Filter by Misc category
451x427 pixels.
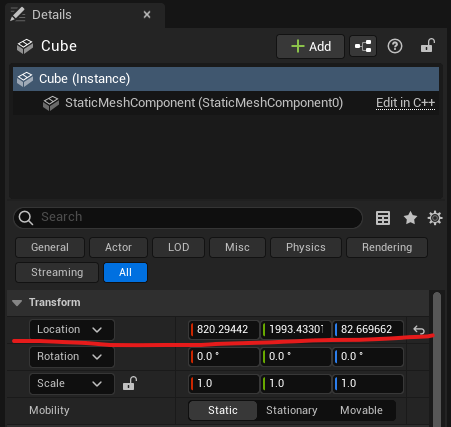pyautogui.click(x=237, y=247)
